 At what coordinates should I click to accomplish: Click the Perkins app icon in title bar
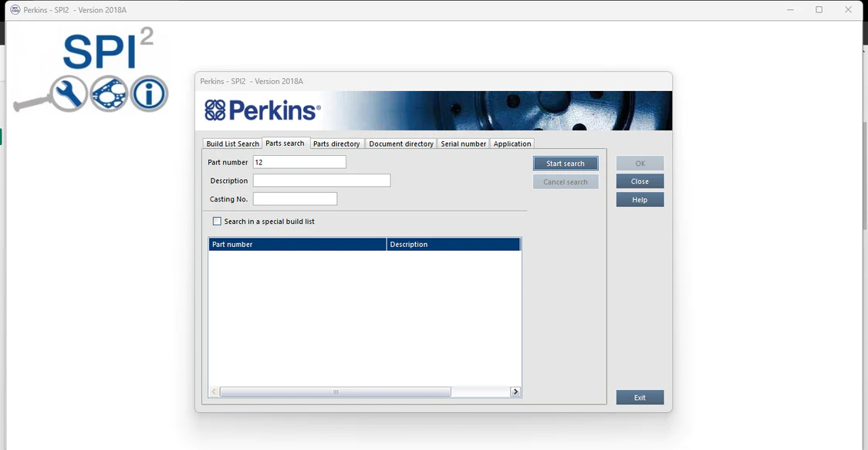pos(15,10)
